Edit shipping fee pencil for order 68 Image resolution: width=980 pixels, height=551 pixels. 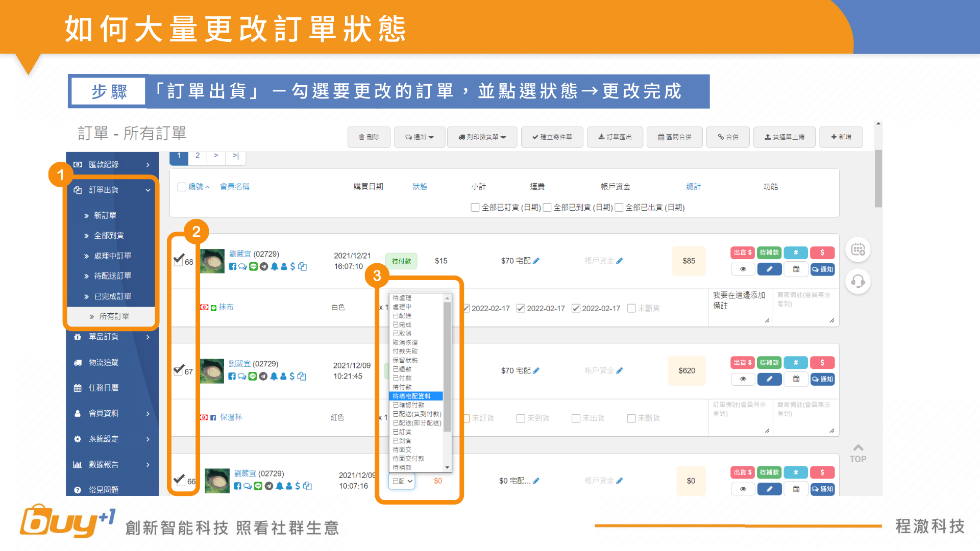coord(536,261)
